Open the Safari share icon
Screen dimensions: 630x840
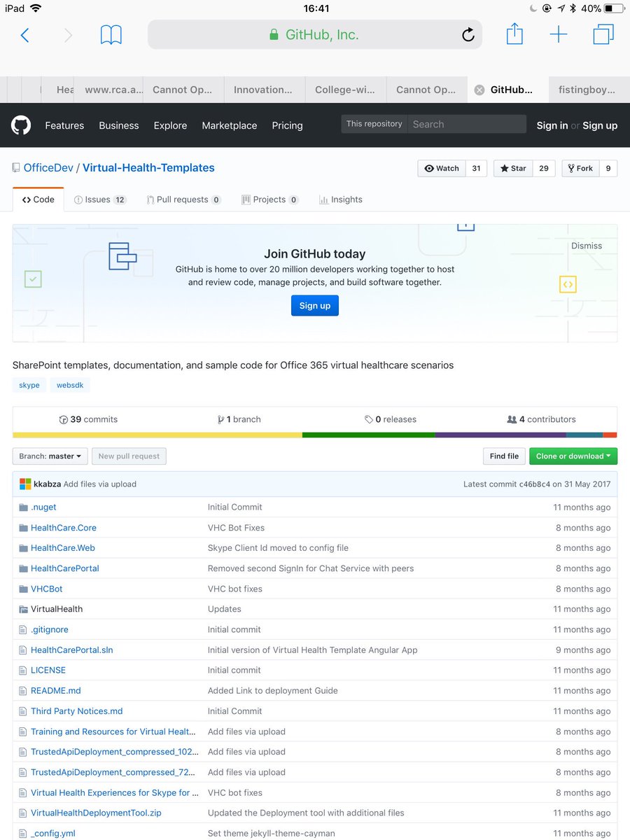[x=515, y=34]
